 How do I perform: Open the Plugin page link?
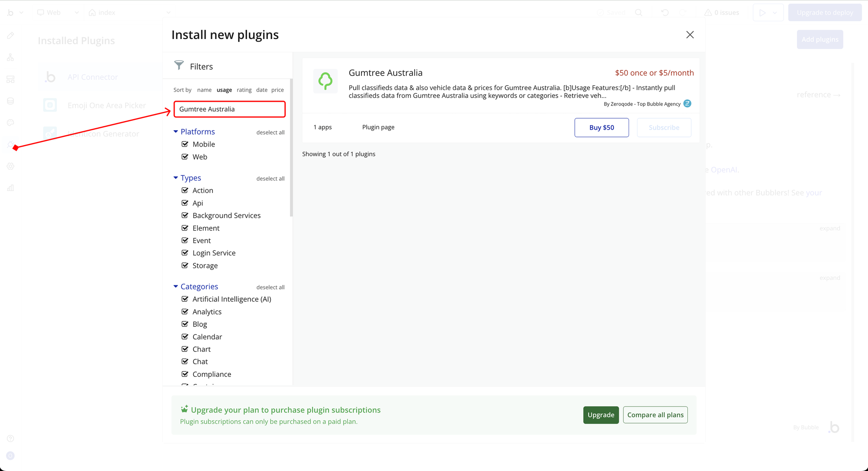[378, 127]
